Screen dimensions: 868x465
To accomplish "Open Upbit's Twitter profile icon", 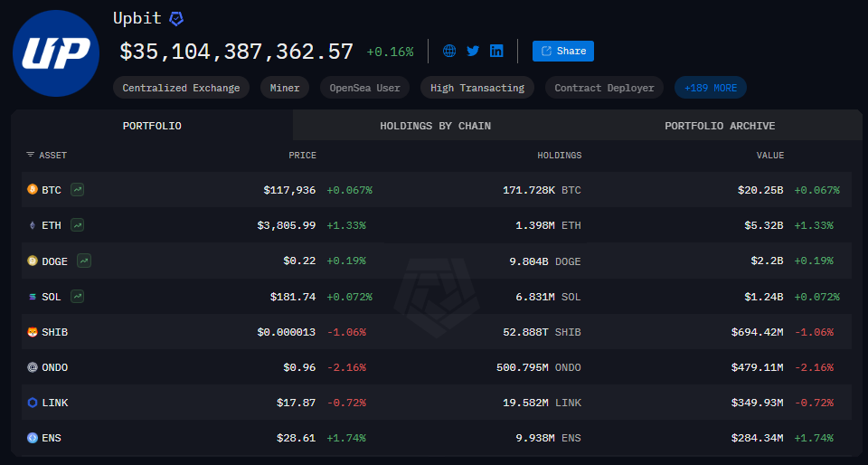I will (x=473, y=51).
